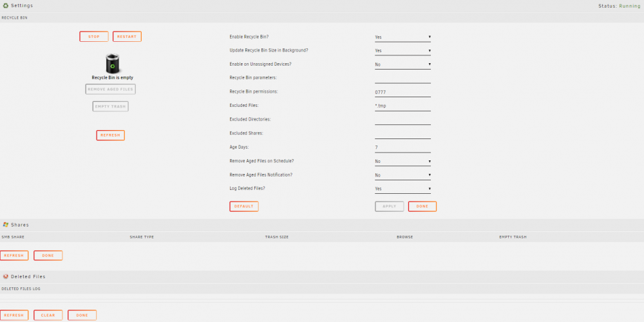Open the Remove Aged Files Notification dropdown
The height and width of the screenshot is (322, 644).
pos(402,175)
